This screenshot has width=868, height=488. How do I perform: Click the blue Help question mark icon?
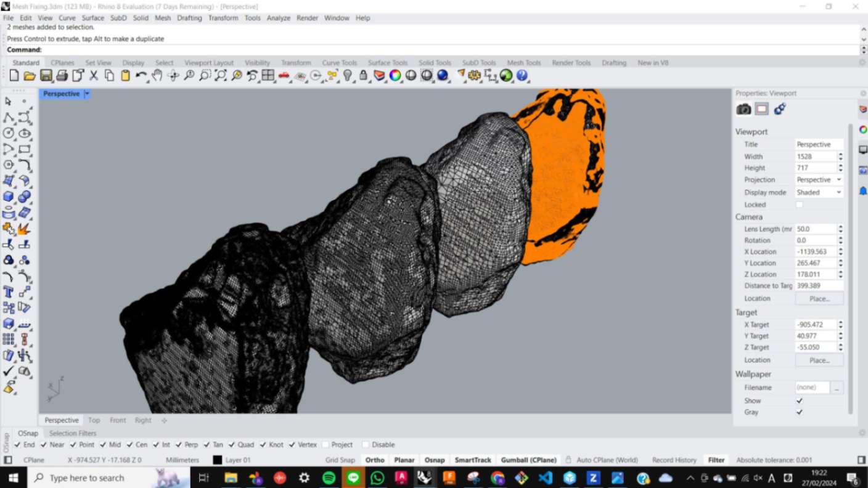pyautogui.click(x=522, y=76)
